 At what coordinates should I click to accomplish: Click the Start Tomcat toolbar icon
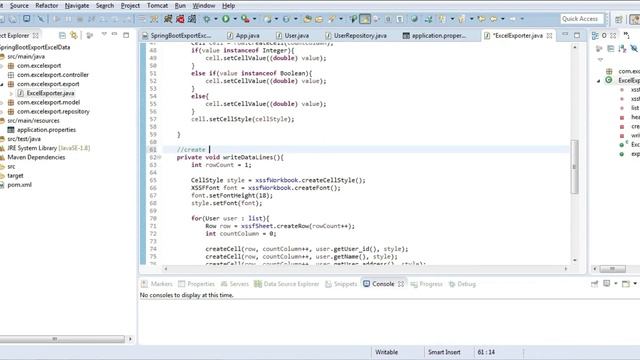pyautogui.click(x=168, y=19)
